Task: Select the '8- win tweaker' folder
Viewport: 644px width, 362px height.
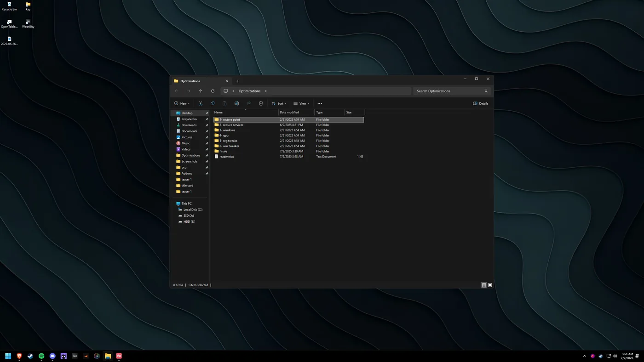Action: 289,146
